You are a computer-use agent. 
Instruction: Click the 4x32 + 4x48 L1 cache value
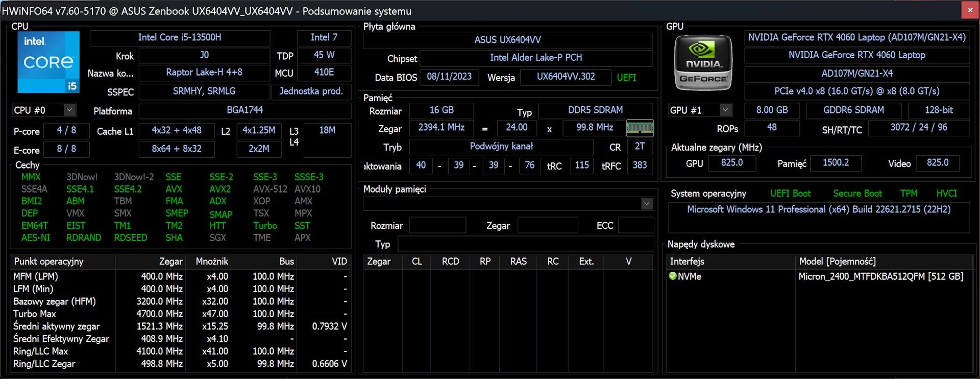pos(177,131)
